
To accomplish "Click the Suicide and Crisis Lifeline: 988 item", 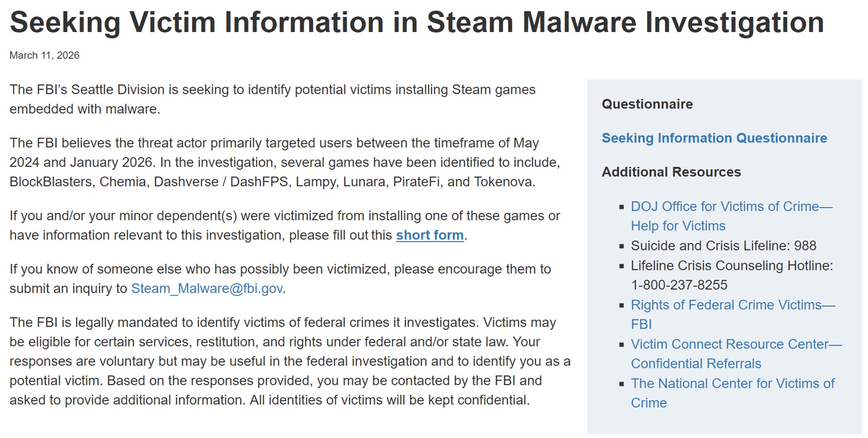I will (723, 246).
